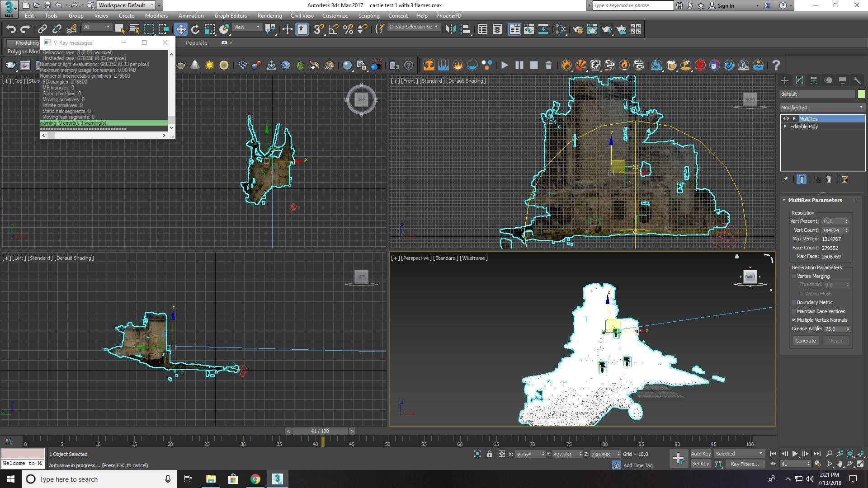Click the Add Time Tag label

[x=637, y=465]
